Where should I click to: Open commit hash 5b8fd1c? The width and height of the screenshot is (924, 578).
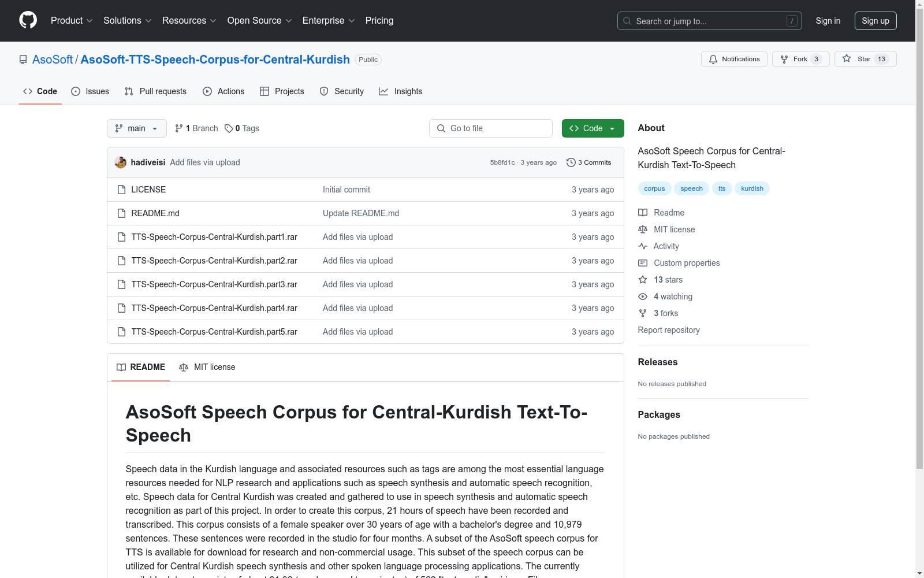(502, 162)
